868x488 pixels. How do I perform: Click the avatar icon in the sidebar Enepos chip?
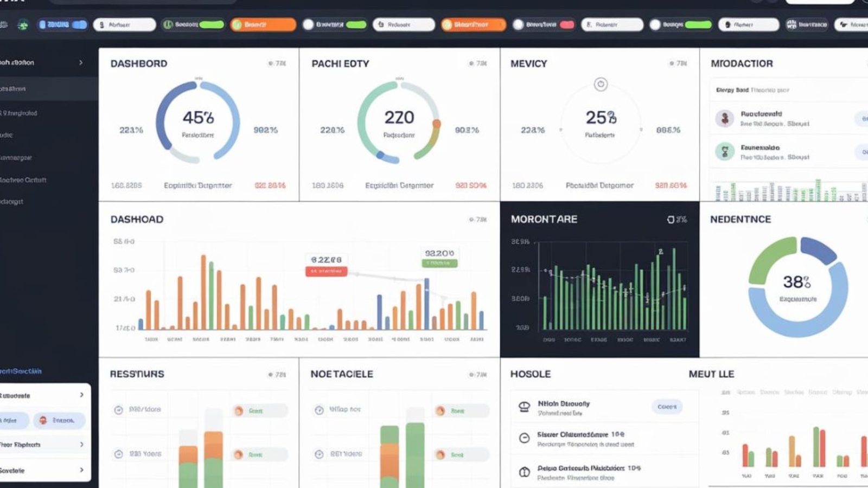click(43, 420)
